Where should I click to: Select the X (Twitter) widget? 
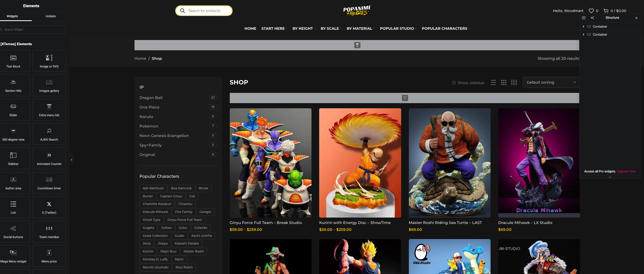(x=49, y=207)
